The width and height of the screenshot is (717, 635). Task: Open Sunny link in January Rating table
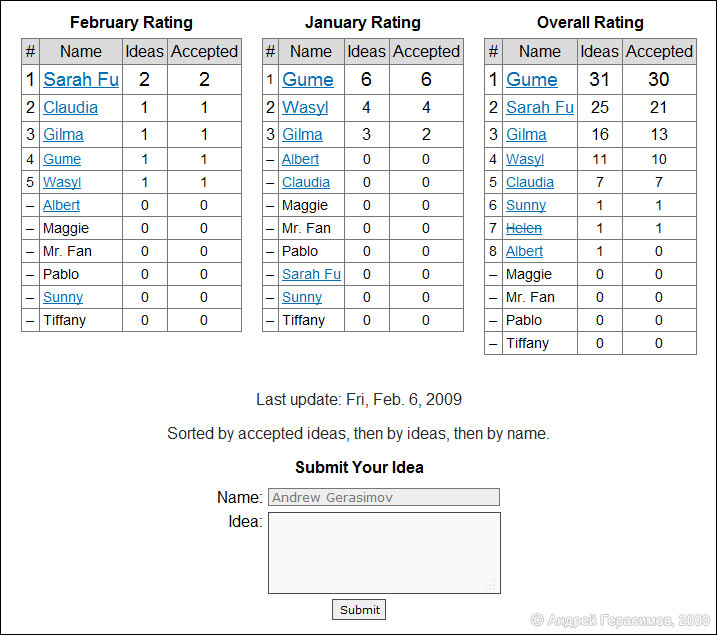point(302,297)
